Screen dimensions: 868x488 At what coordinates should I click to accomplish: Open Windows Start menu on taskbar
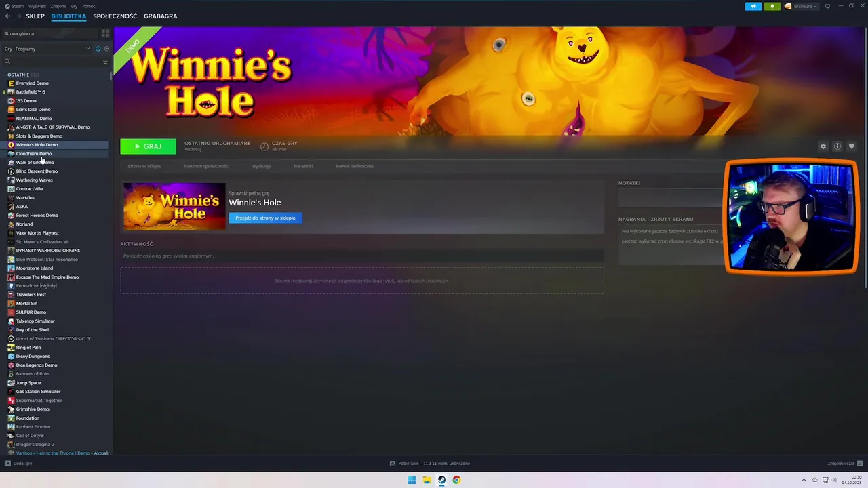pos(412,480)
